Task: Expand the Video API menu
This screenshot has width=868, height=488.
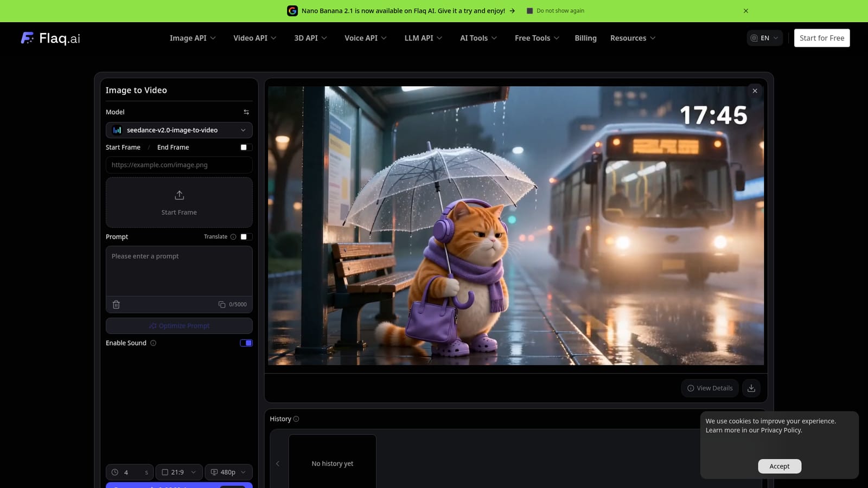Action: (x=255, y=38)
